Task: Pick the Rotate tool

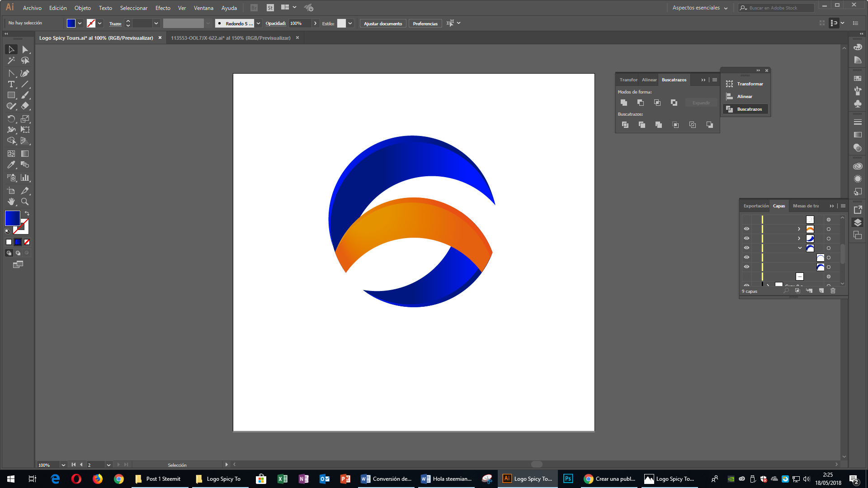Action: click(x=11, y=119)
